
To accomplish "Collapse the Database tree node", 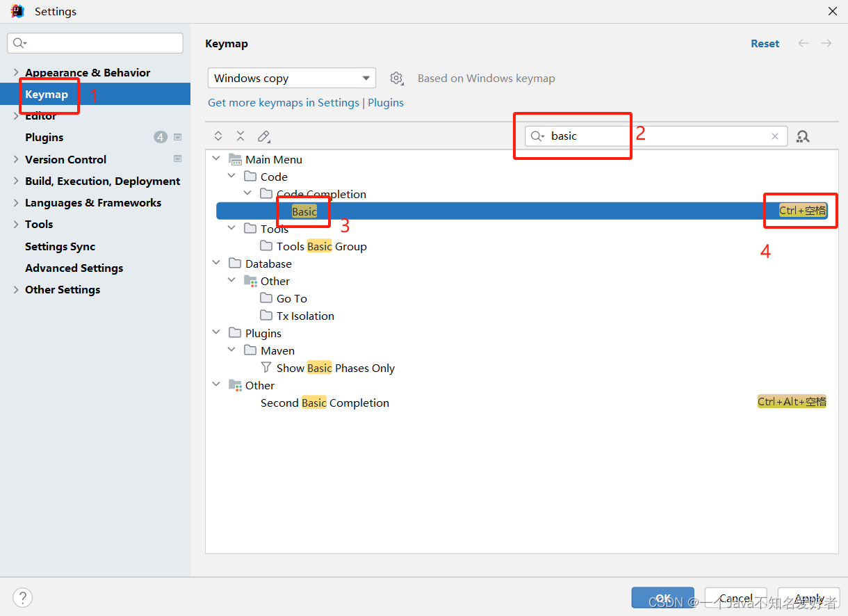I will tap(216, 264).
